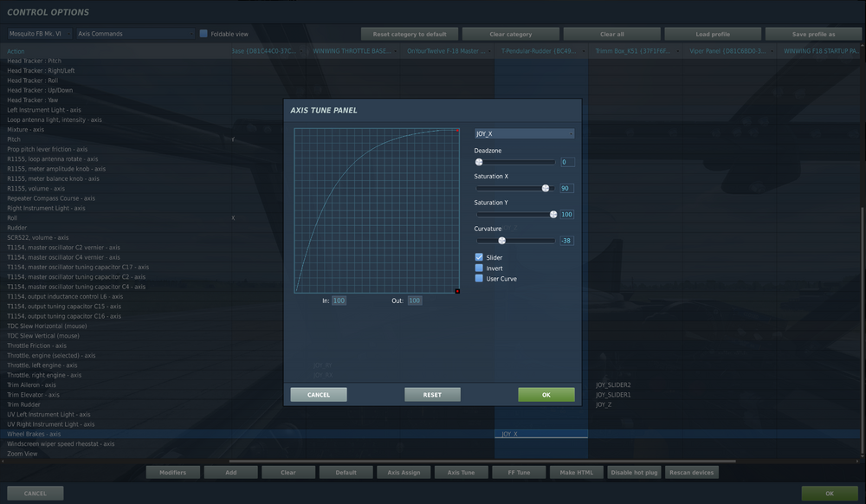The height and width of the screenshot is (504, 866).
Task: Click Cancel in Axis Tune Panel
Action: pyautogui.click(x=319, y=395)
